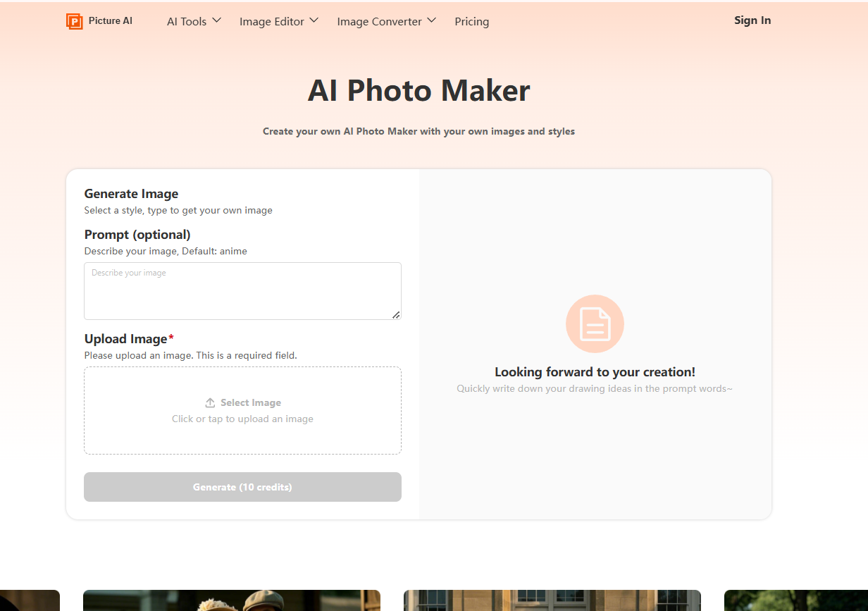Image resolution: width=868 pixels, height=611 pixels.
Task: Click the Select Image upload area
Action: point(242,410)
